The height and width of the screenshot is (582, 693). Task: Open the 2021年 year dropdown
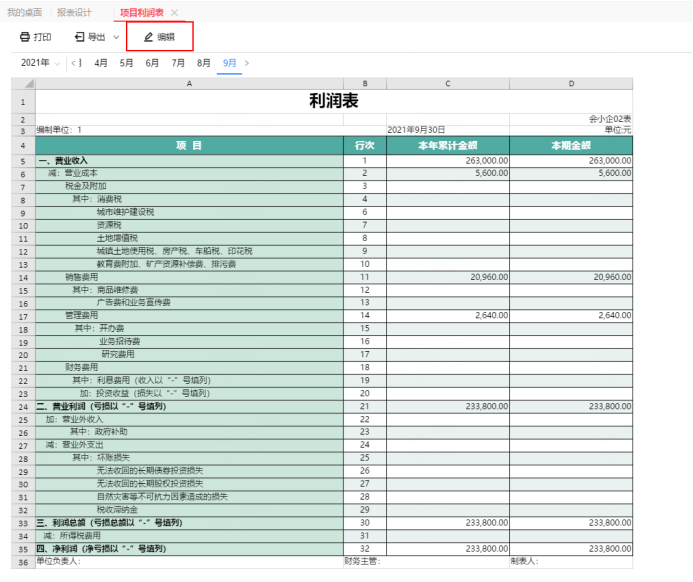40,62
